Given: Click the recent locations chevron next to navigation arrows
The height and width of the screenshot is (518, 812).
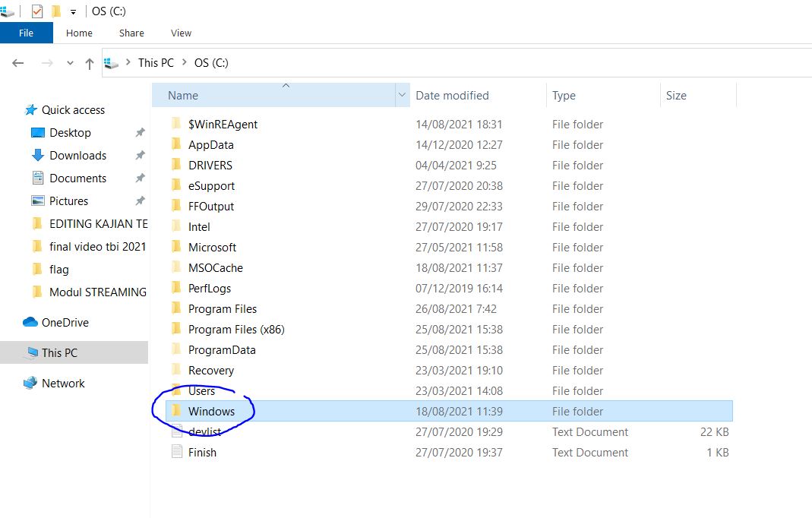Looking at the screenshot, I should pyautogui.click(x=70, y=63).
